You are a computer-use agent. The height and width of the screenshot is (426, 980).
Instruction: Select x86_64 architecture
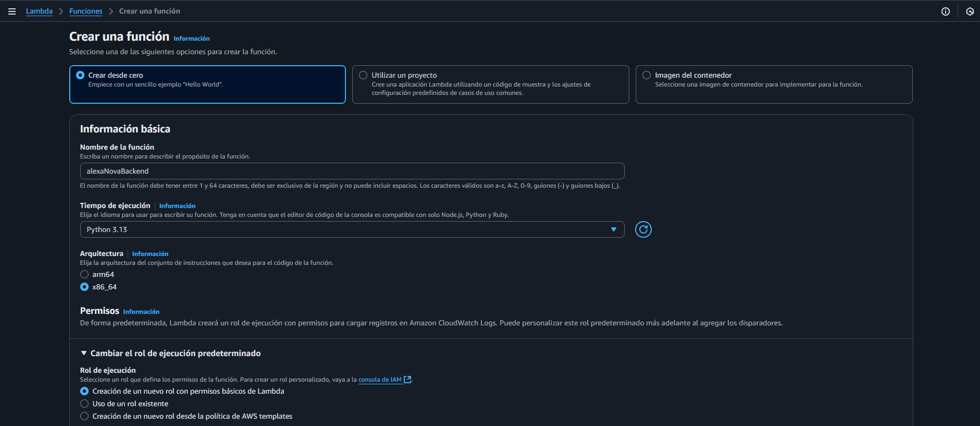tap(84, 287)
